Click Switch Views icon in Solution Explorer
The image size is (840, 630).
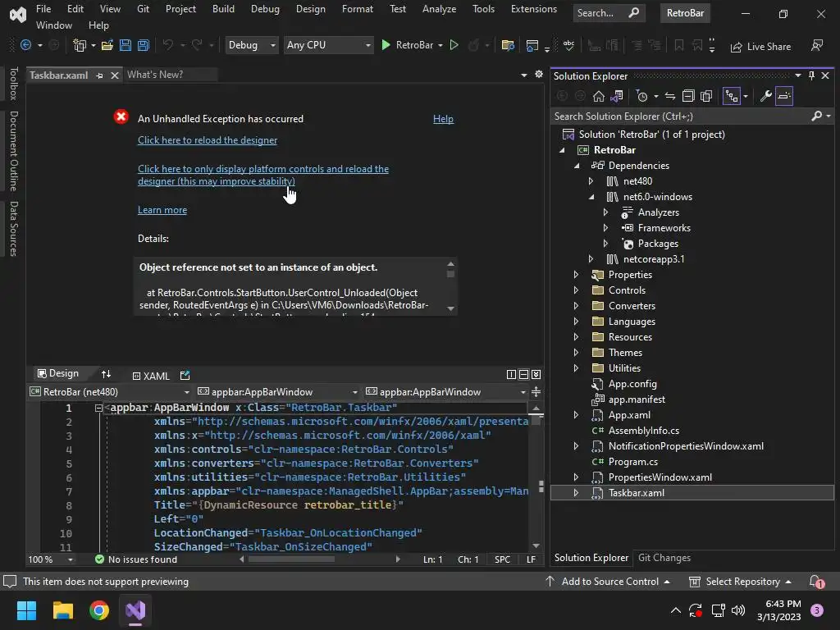pos(617,97)
